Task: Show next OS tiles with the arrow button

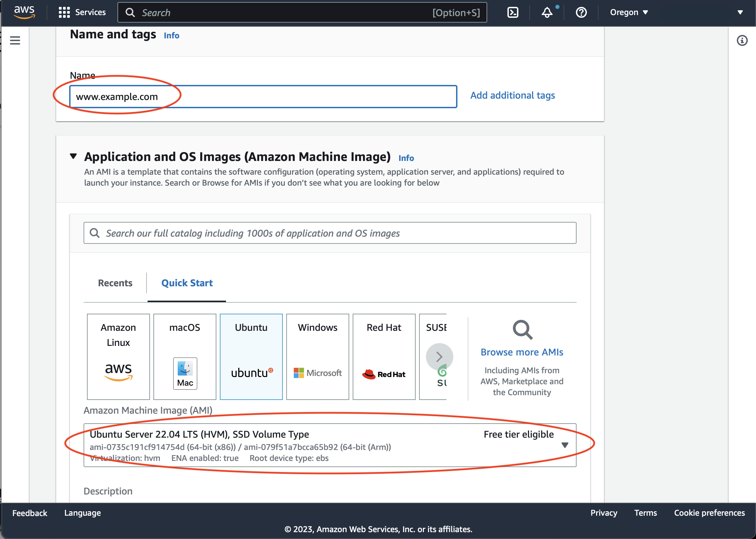Action: click(x=439, y=357)
